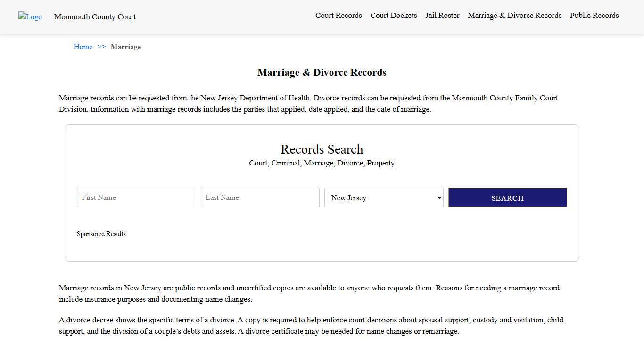Change state from New Jersey using selector
This screenshot has height=362, width=644.
pyautogui.click(x=384, y=197)
